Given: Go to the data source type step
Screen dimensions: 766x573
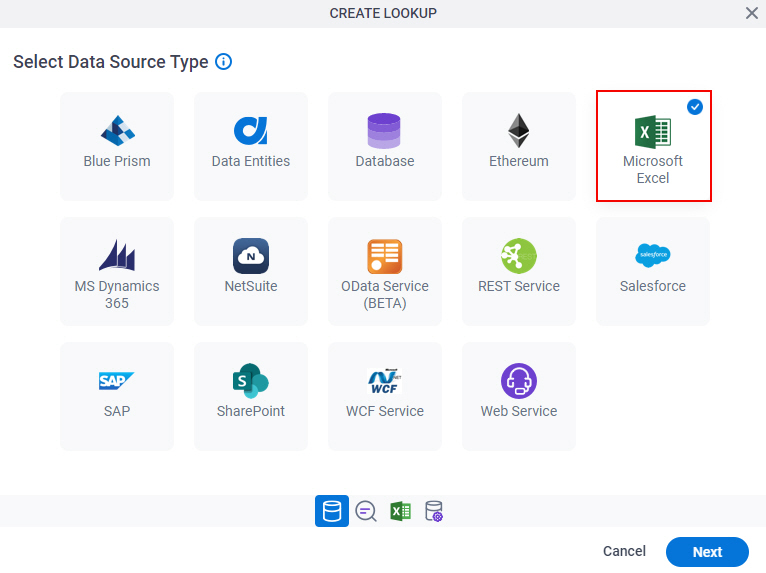Looking at the screenshot, I should (x=332, y=511).
